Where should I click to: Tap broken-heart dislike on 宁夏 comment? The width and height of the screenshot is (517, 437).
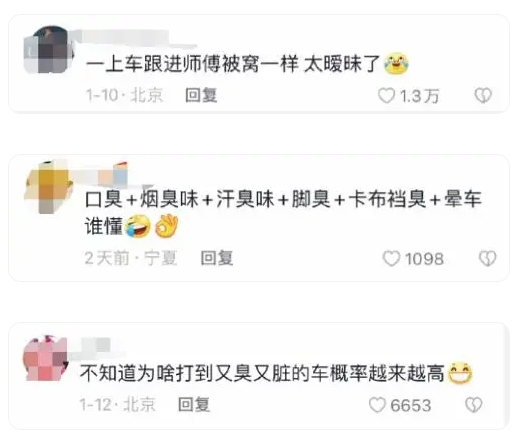488,258
